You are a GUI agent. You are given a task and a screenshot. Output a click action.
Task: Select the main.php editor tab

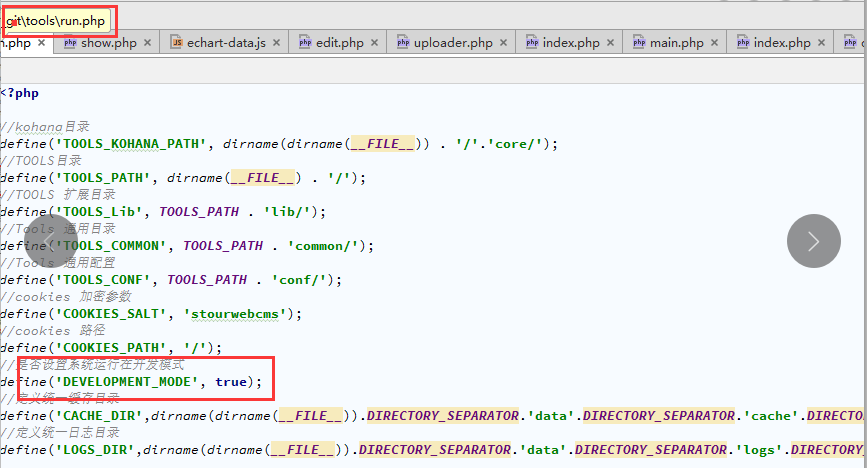677,43
